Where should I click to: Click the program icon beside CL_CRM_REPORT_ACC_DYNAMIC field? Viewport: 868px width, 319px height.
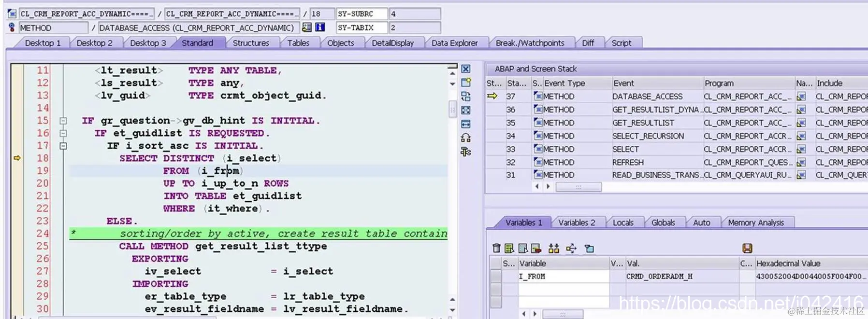pos(12,14)
